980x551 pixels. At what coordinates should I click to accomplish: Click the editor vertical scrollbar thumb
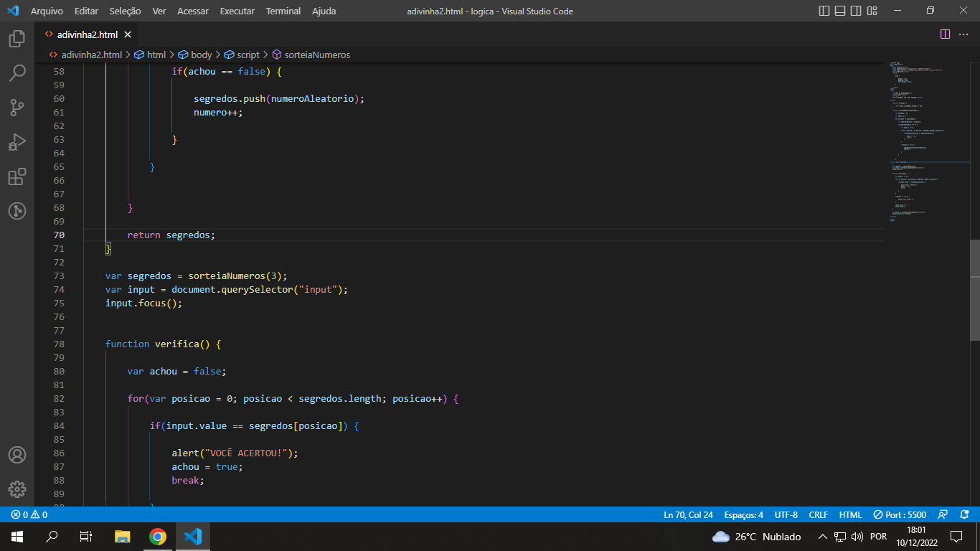point(975,290)
